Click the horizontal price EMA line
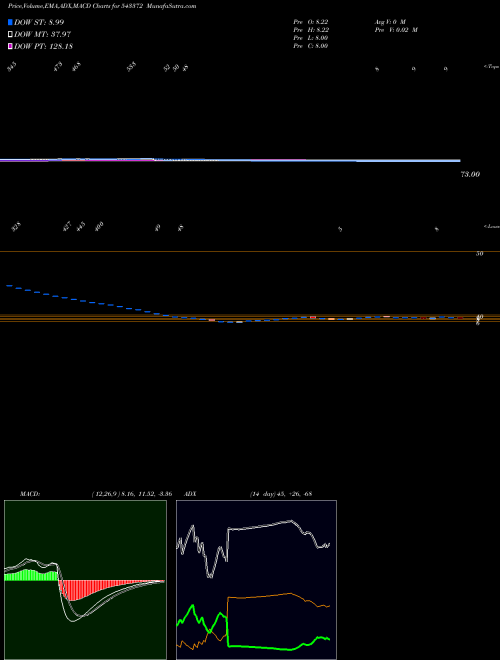The width and height of the screenshot is (500, 660). point(230,160)
